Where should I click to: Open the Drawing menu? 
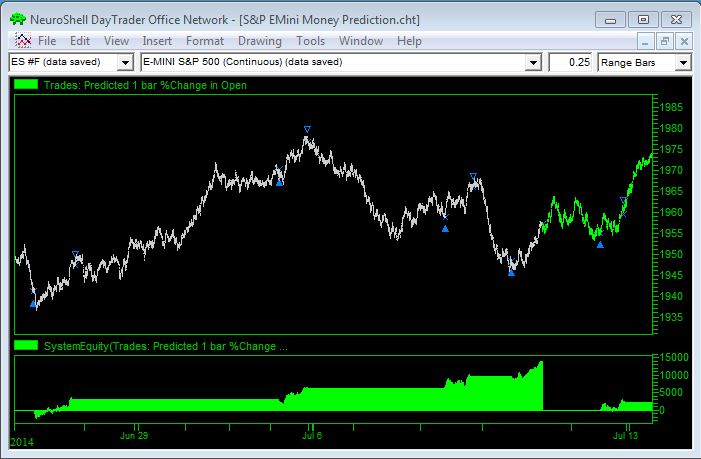pos(260,41)
